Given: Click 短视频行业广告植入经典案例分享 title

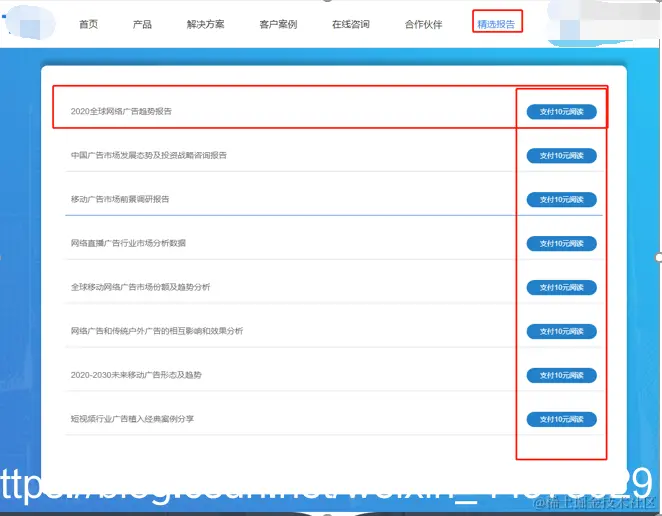Looking at the screenshot, I should tap(132, 419).
